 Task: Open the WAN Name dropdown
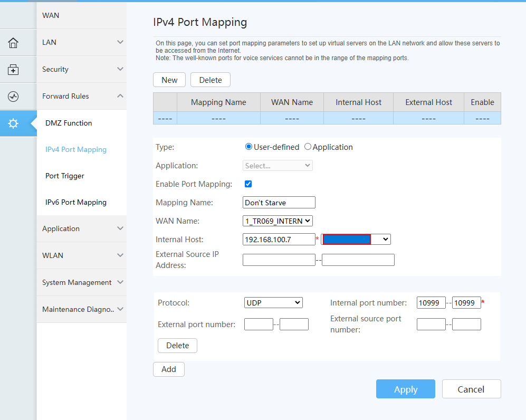click(278, 221)
